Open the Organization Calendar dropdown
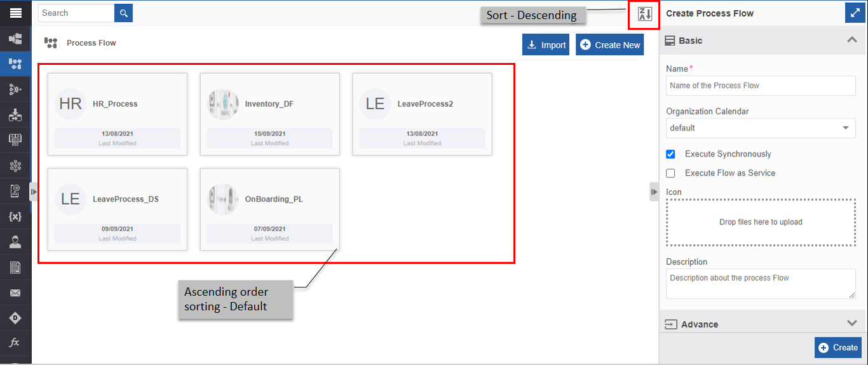Image resolution: width=868 pixels, height=365 pixels. click(x=761, y=128)
